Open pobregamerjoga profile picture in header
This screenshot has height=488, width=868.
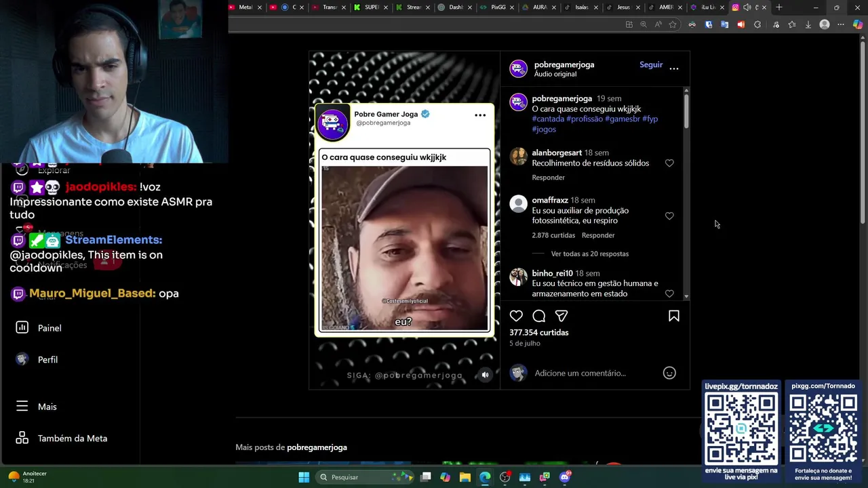(x=519, y=68)
